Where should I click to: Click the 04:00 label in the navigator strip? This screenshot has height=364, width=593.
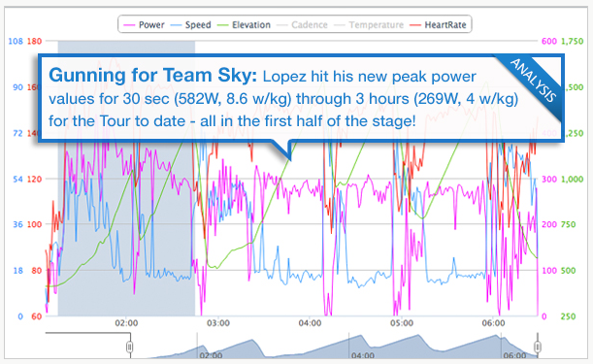click(363, 355)
